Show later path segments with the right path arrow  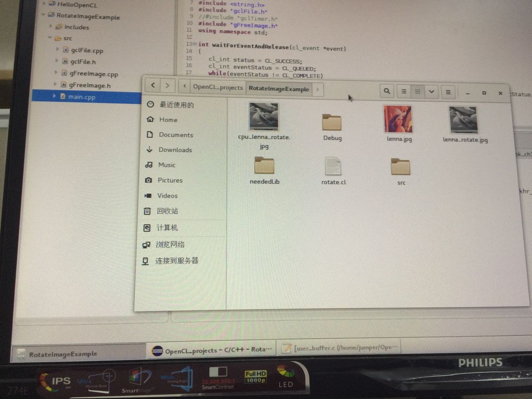[x=318, y=89]
